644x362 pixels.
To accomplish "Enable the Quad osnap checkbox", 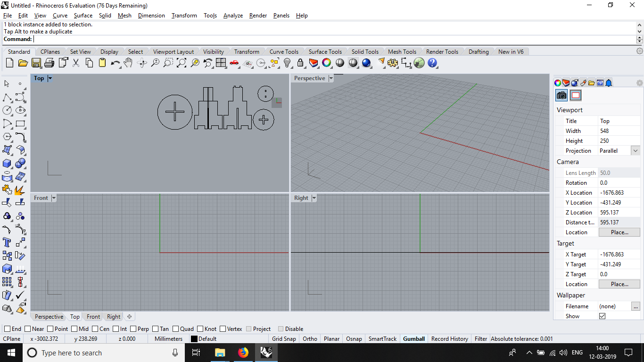I will point(176,329).
